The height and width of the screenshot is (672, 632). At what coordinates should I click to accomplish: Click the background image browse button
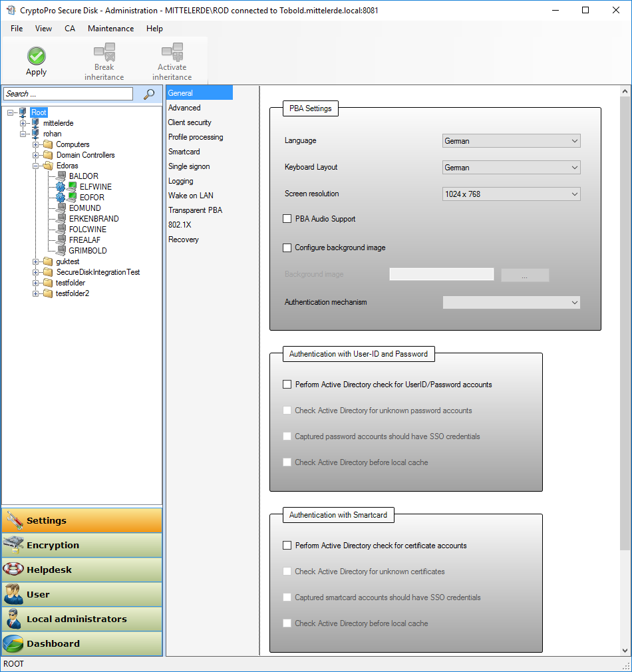pyautogui.click(x=525, y=275)
